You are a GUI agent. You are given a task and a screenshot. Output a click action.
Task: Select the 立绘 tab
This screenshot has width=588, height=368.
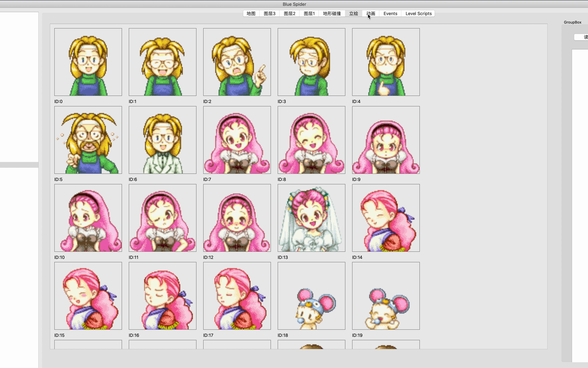pos(353,14)
